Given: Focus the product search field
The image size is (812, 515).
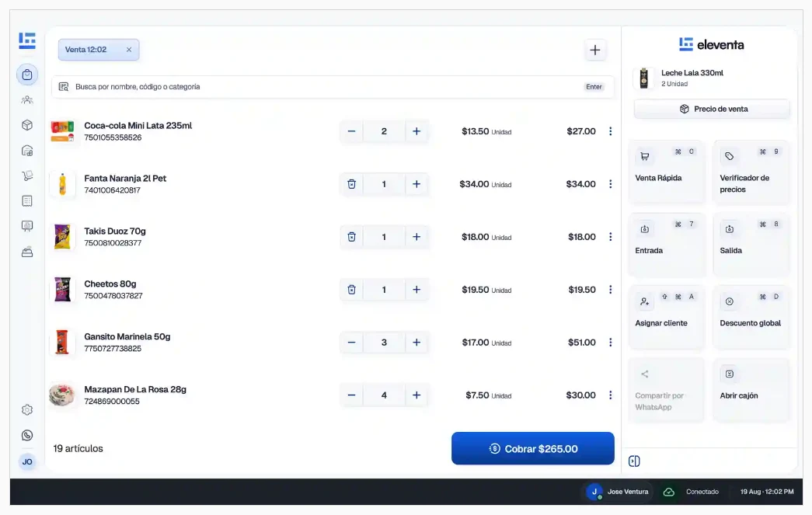Looking at the screenshot, I should 333,87.
